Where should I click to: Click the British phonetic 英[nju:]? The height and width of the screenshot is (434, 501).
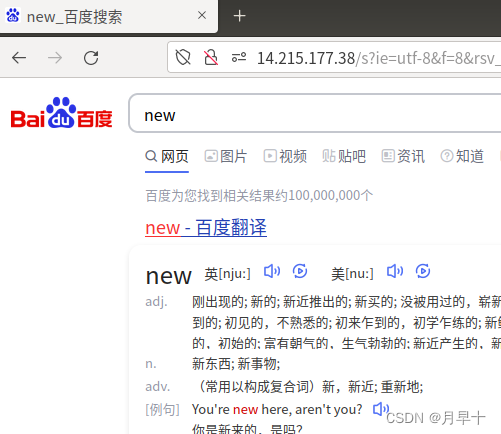pyautogui.click(x=227, y=274)
